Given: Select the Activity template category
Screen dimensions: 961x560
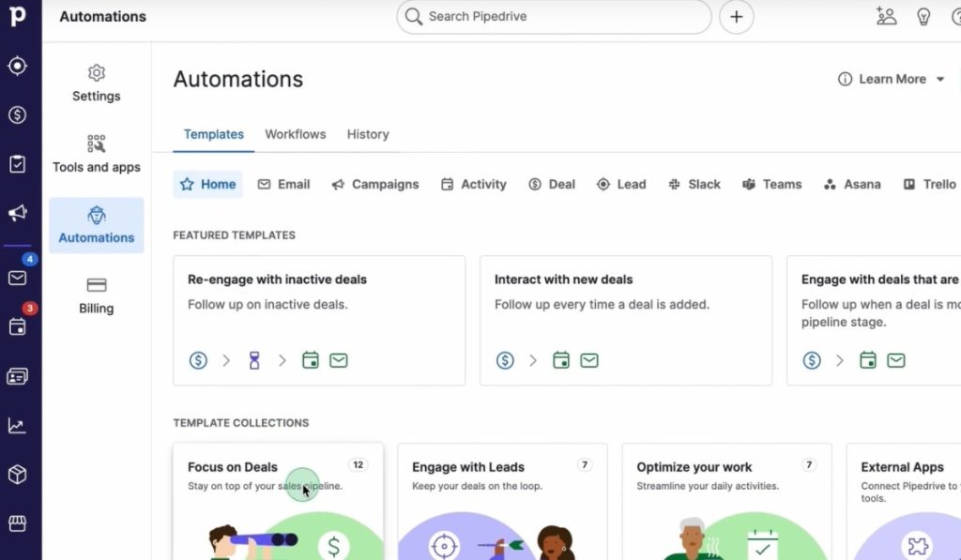Looking at the screenshot, I should (474, 185).
